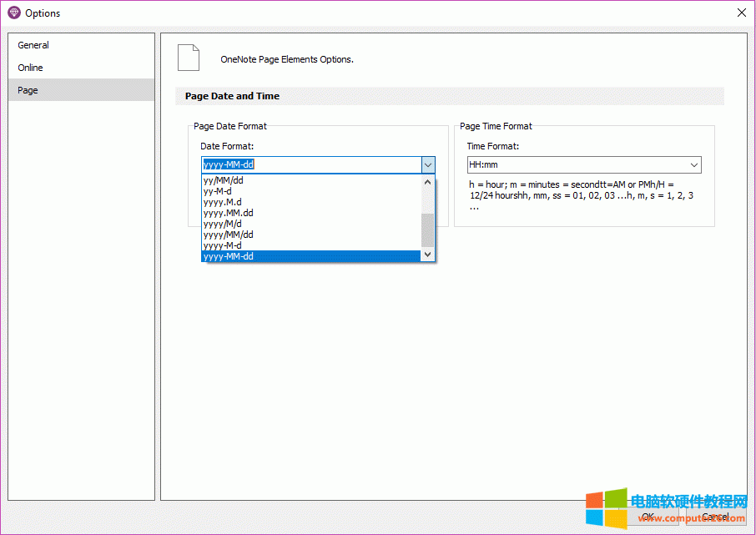
Task: Click the date list scroll-up arrow
Action: coord(427,181)
